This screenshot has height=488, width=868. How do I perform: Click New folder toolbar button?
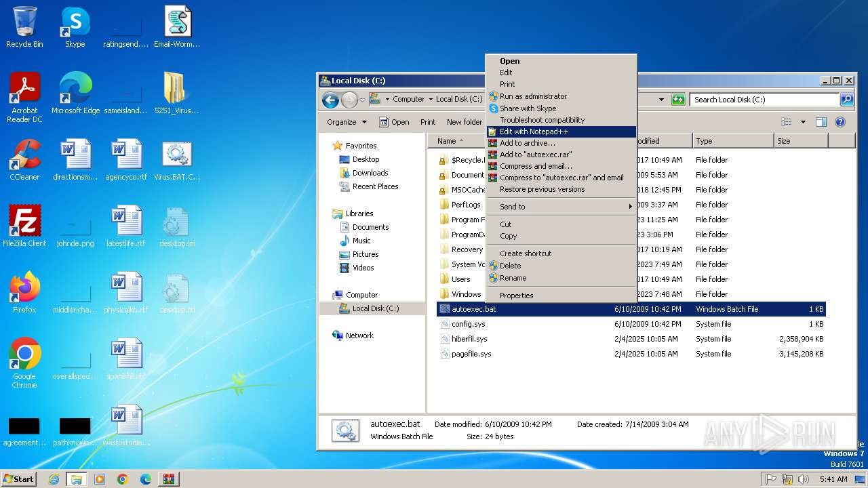[x=465, y=122]
